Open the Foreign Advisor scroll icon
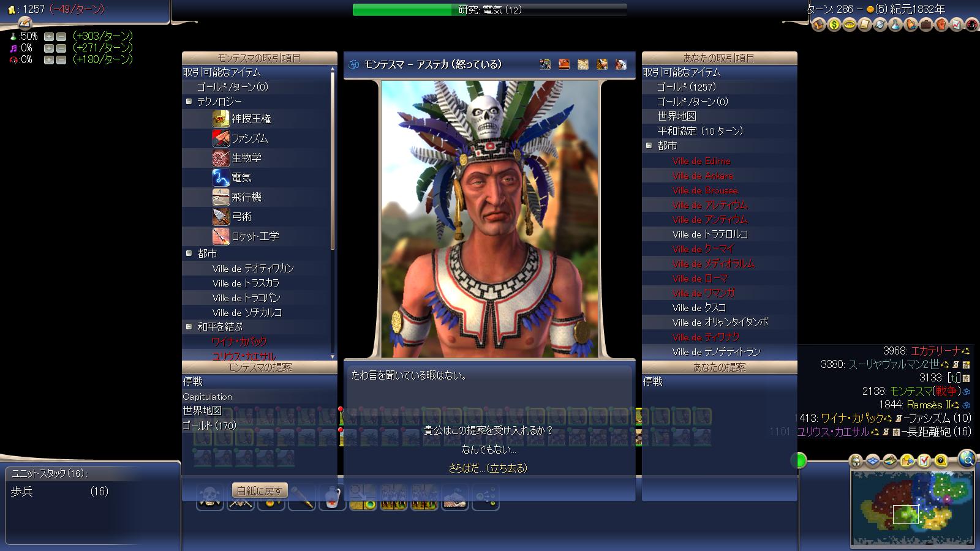980x551 pixels. (x=865, y=25)
